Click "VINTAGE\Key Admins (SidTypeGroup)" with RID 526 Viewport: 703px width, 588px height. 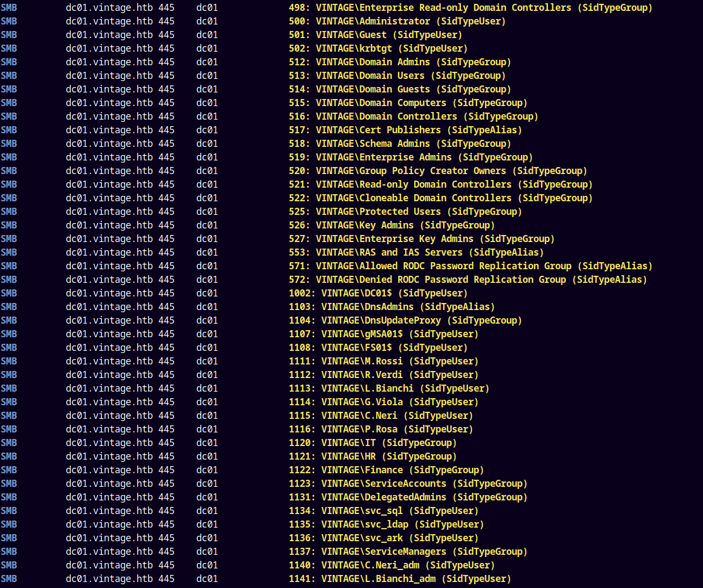(406, 225)
